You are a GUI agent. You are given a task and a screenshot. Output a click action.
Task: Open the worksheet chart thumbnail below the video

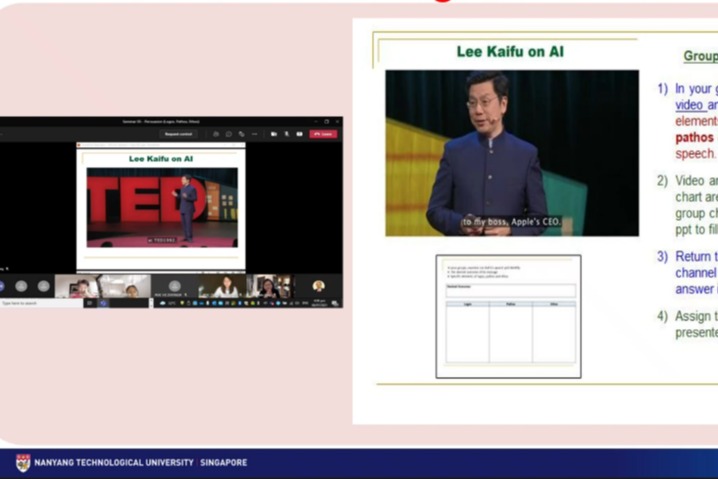(x=508, y=317)
